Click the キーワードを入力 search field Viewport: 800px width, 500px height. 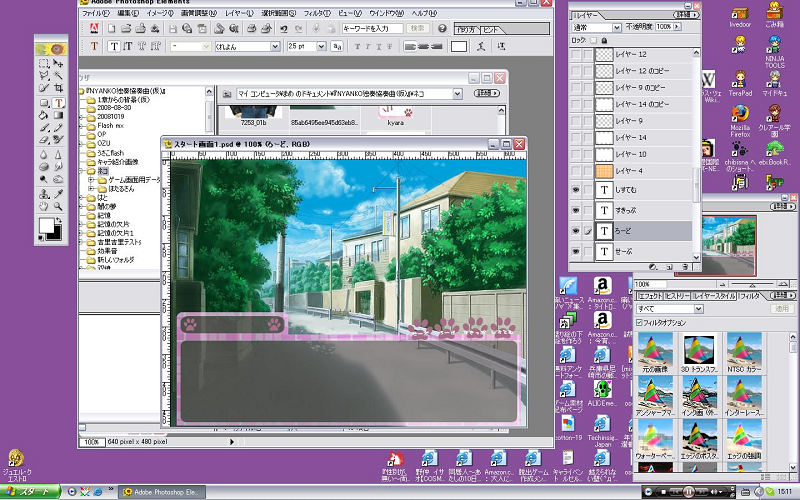click(372, 29)
